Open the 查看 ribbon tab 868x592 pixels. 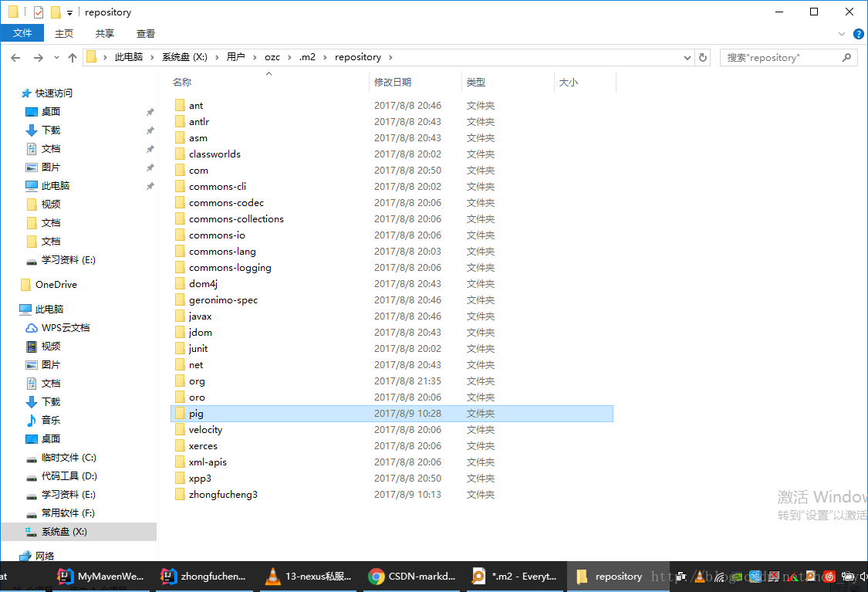tap(146, 33)
